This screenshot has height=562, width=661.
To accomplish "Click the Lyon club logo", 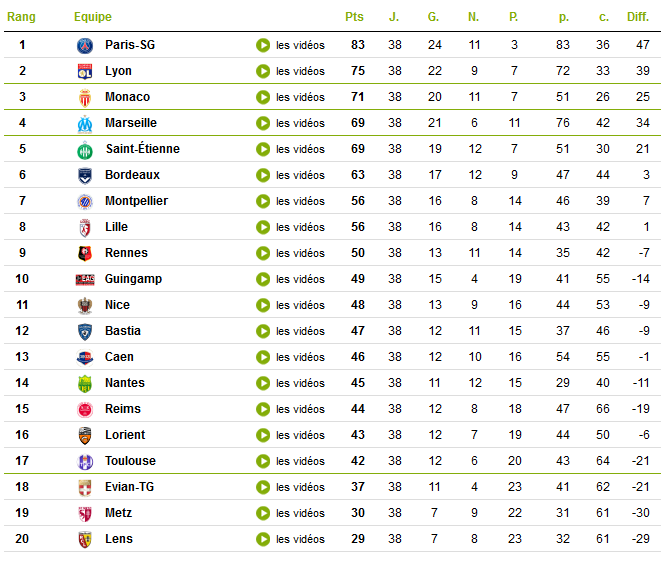I will (85, 71).
